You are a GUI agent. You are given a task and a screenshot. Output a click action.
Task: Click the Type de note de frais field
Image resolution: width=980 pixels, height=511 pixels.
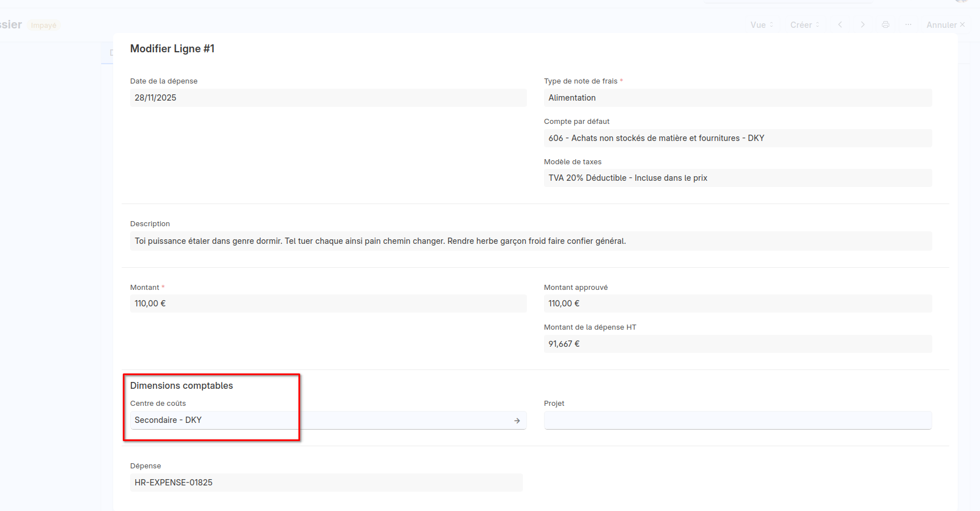tap(737, 98)
